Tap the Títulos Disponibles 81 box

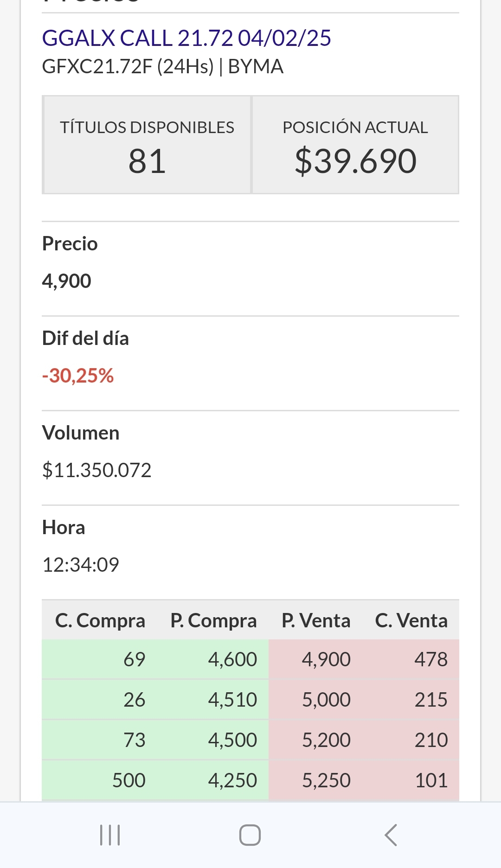click(x=147, y=145)
